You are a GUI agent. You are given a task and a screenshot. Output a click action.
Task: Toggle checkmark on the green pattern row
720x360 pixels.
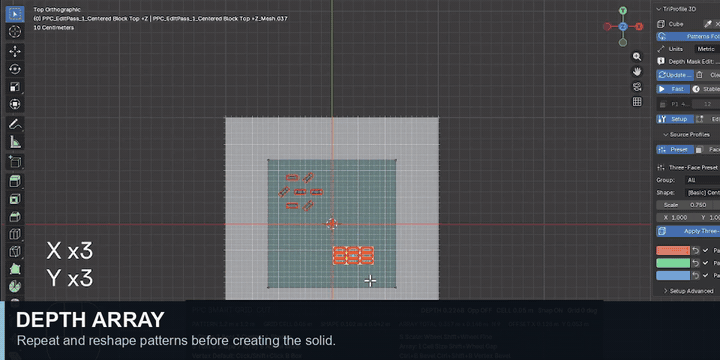705,263
